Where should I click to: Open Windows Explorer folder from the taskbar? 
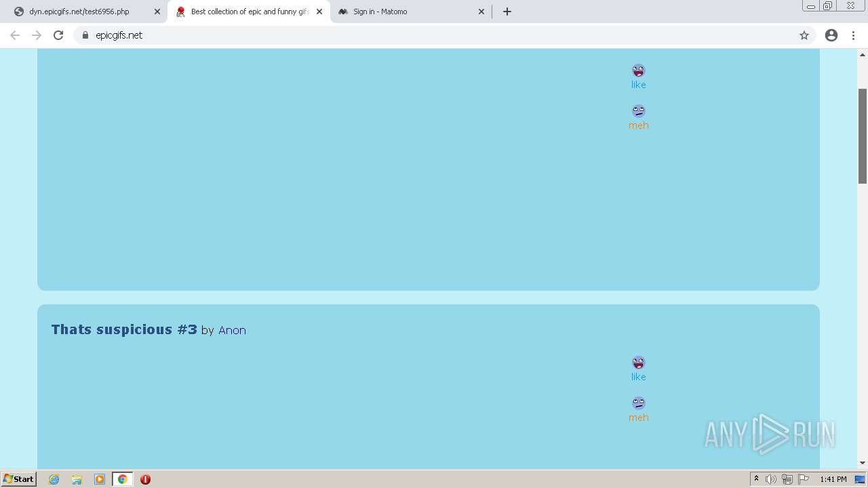click(x=77, y=479)
